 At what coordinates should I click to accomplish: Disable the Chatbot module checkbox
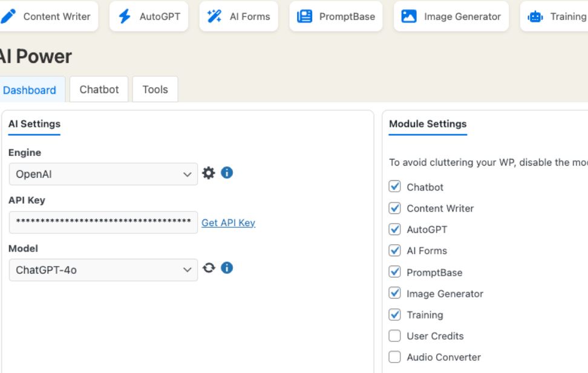pyautogui.click(x=394, y=187)
